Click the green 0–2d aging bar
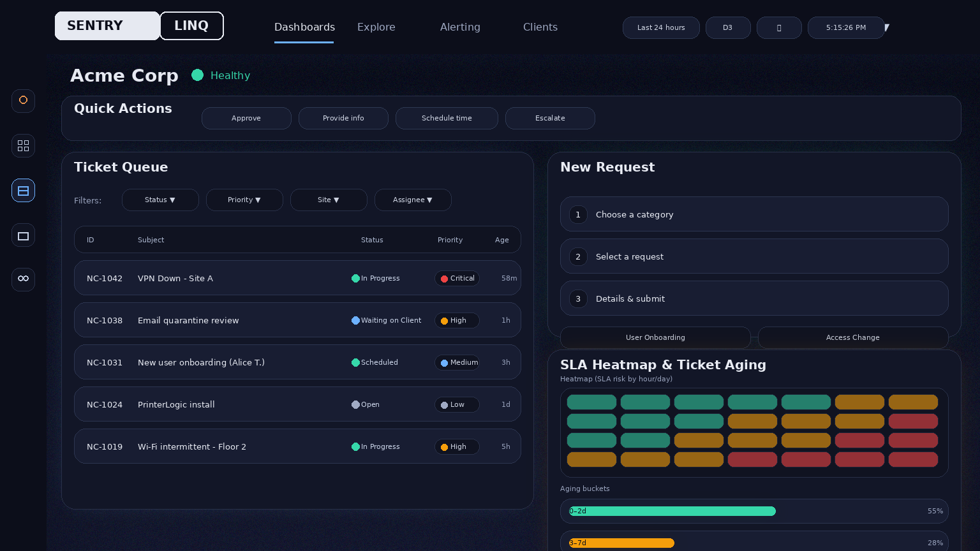 point(670,511)
